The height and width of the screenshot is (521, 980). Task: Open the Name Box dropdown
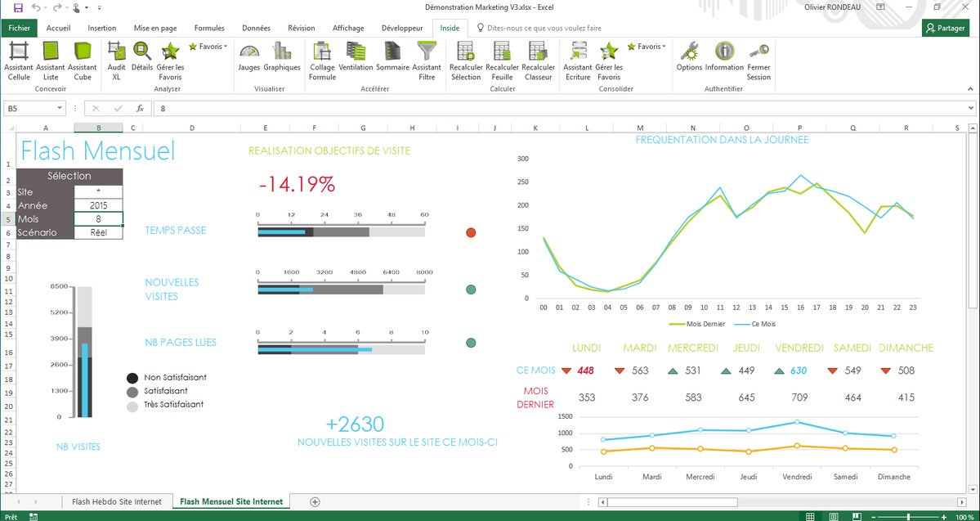(60, 108)
